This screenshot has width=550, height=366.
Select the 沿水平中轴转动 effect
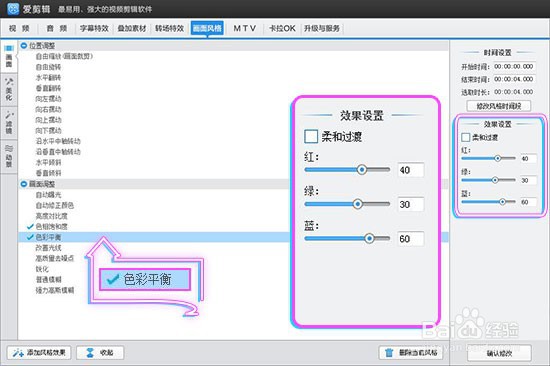click(58, 141)
